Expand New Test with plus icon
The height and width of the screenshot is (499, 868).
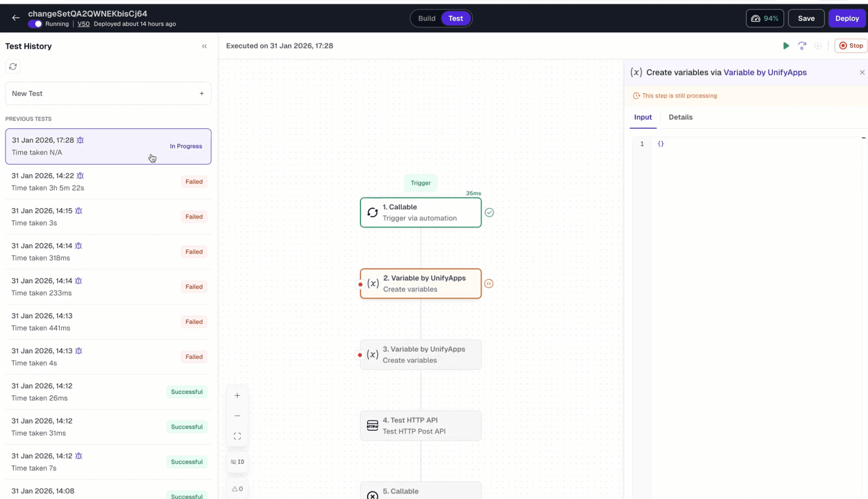point(201,93)
